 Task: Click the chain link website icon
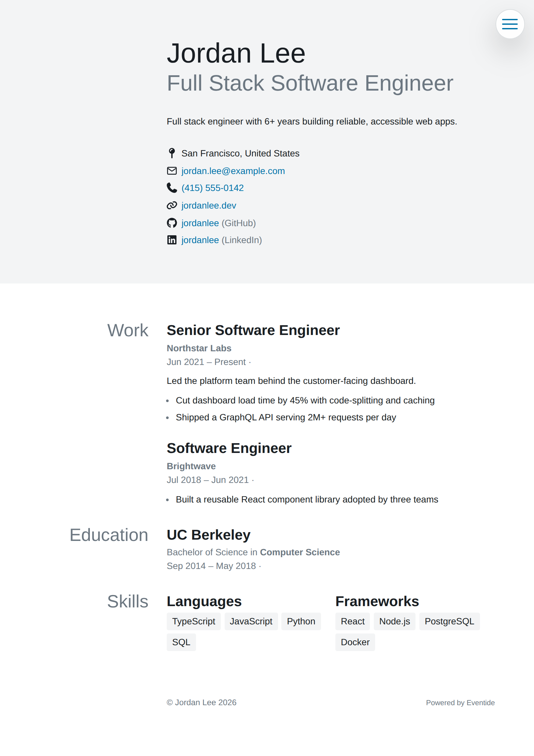[172, 206]
